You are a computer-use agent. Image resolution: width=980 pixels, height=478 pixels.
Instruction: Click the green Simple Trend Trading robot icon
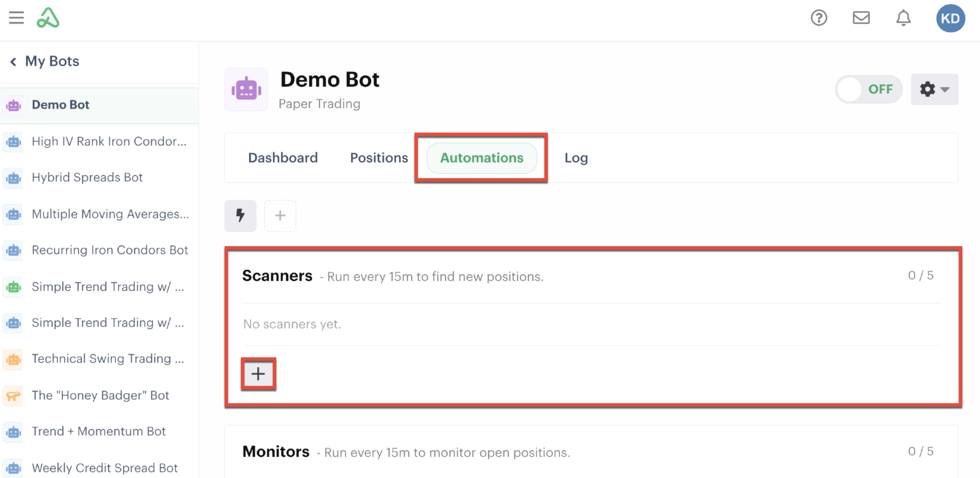[x=13, y=287]
